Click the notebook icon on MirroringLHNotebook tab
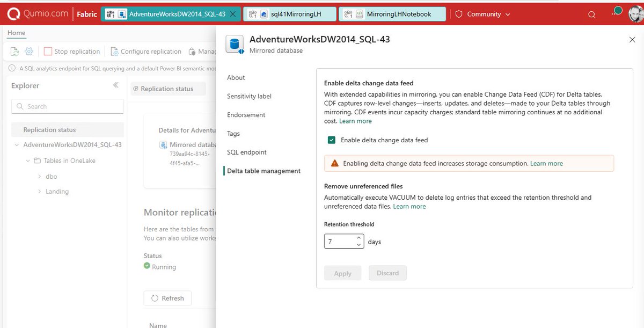The image size is (644, 328). tap(360, 14)
